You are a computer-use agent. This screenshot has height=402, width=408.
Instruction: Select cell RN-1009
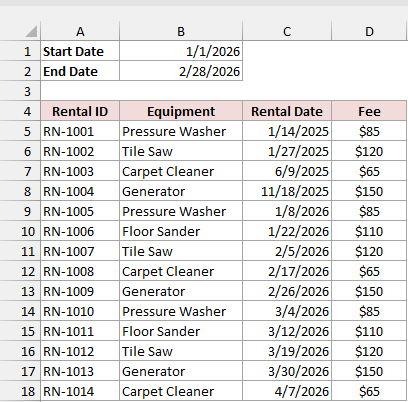pos(80,291)
